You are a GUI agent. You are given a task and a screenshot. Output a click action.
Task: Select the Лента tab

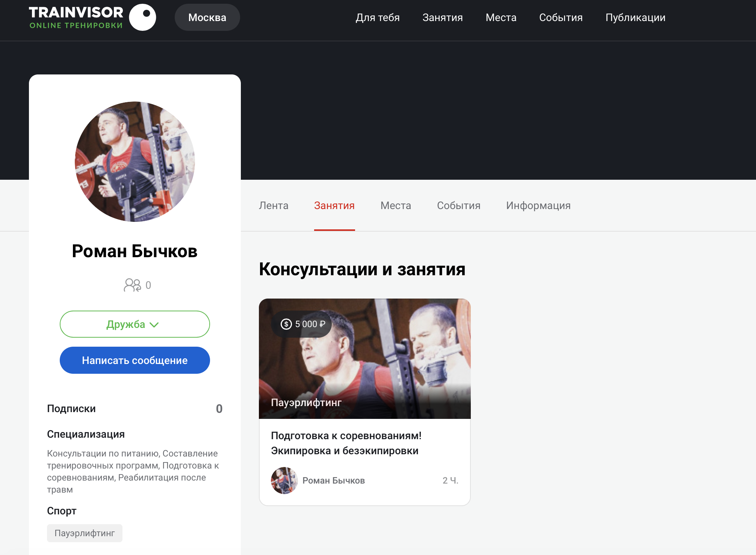(x=274, y=206)
